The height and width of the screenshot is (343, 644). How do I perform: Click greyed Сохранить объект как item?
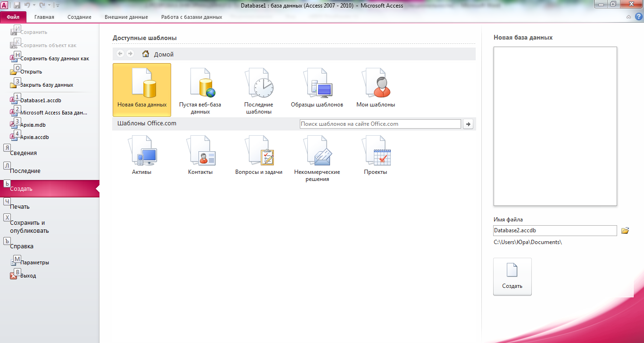(43, 45)
